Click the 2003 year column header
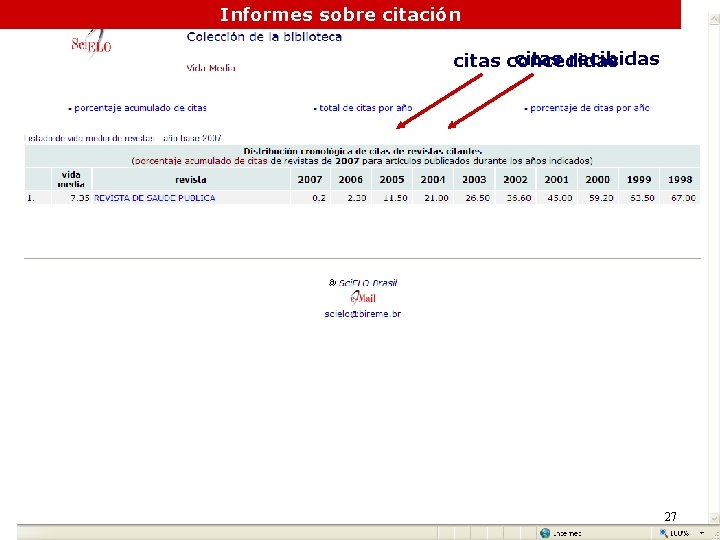This screenshot has height=540, width=720. tap(474, 180)
